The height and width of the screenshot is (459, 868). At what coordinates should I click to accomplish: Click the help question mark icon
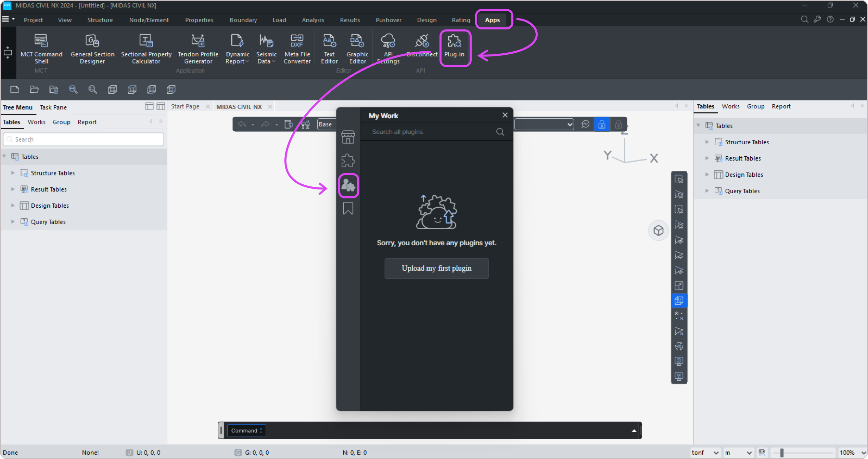pyautogui.click(x=830, y=19)
